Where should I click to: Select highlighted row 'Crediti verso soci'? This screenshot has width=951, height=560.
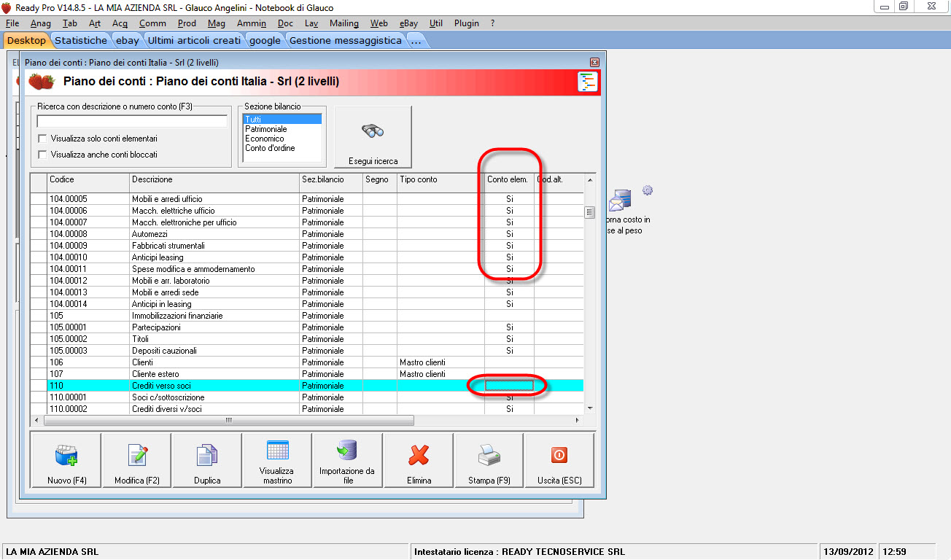coord(306,386)
